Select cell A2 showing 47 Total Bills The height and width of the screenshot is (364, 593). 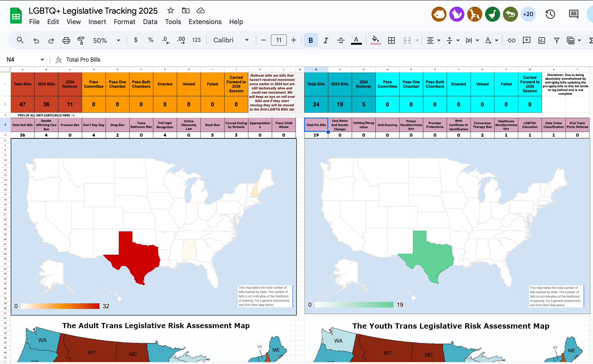pos(22,104)
